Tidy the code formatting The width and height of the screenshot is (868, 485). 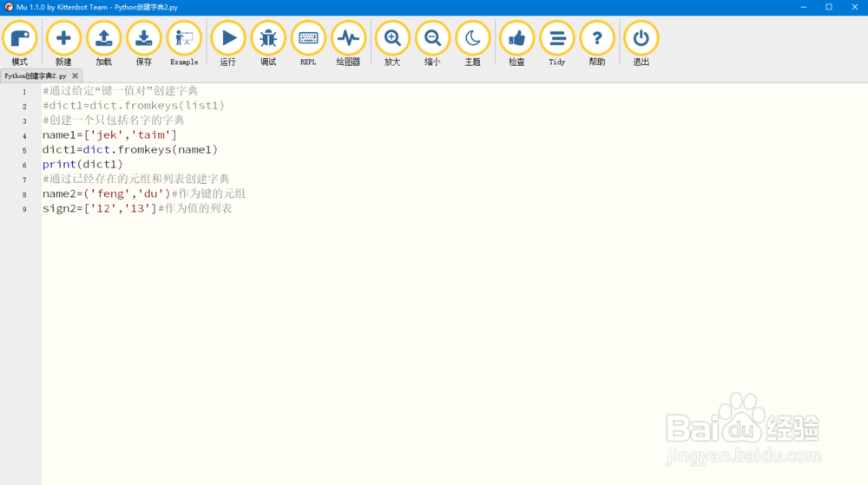tap(557, 43)
